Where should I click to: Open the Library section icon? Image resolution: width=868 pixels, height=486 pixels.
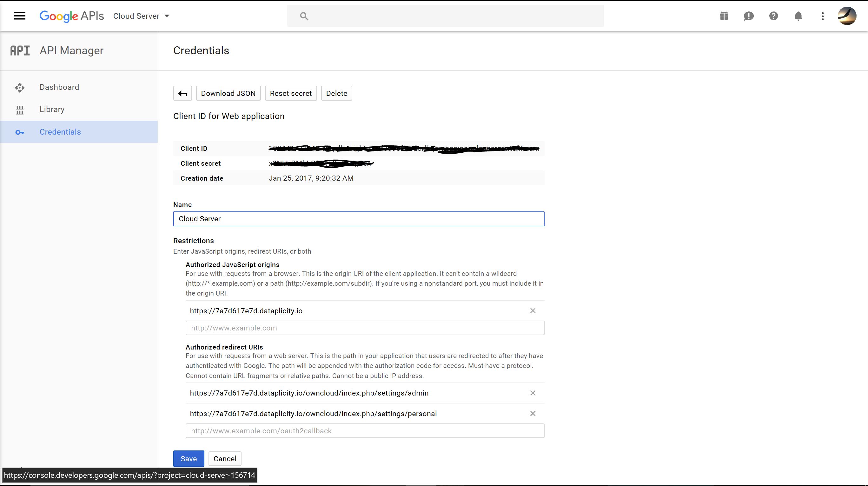click(x=20, y=109)
